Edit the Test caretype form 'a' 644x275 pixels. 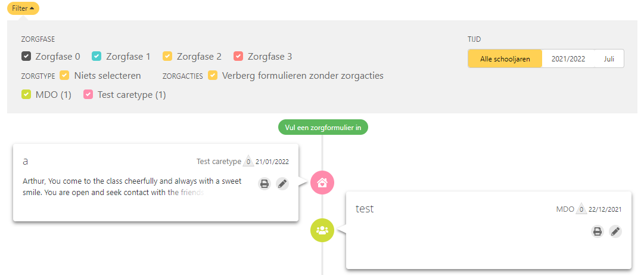[282, 184]
